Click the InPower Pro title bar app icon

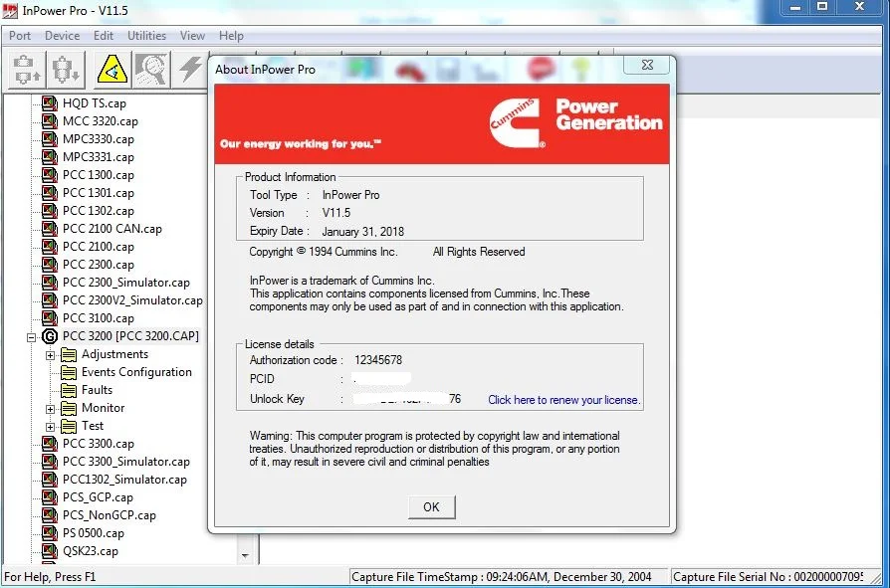(10, 10)
